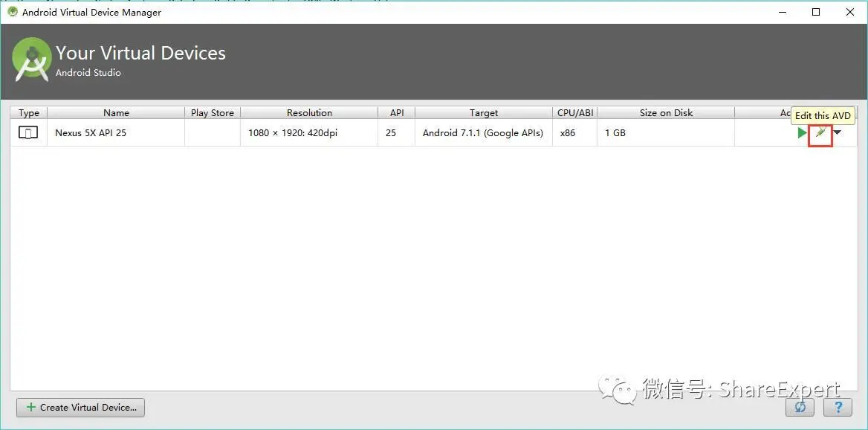Sort by the Name column header
Viewport: 868px width, 430px height.
[116, 112]
